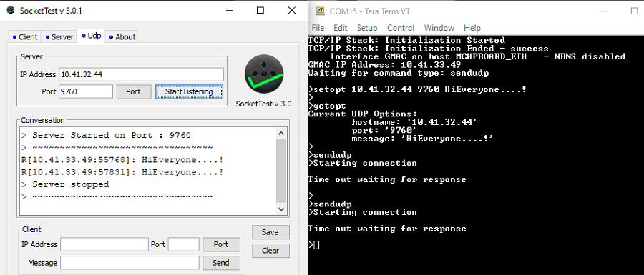Clear the conversation log
The height and width of the screenshot is (275, 644).
(270, 251)
